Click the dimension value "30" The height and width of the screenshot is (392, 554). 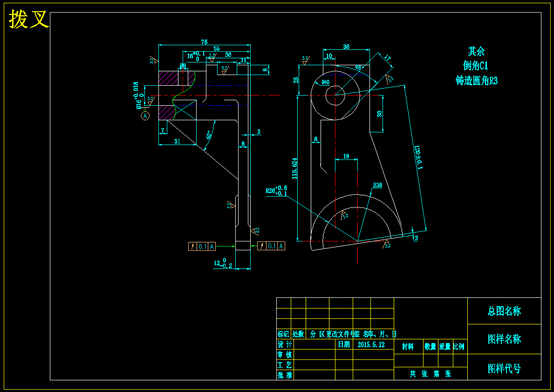379,114
